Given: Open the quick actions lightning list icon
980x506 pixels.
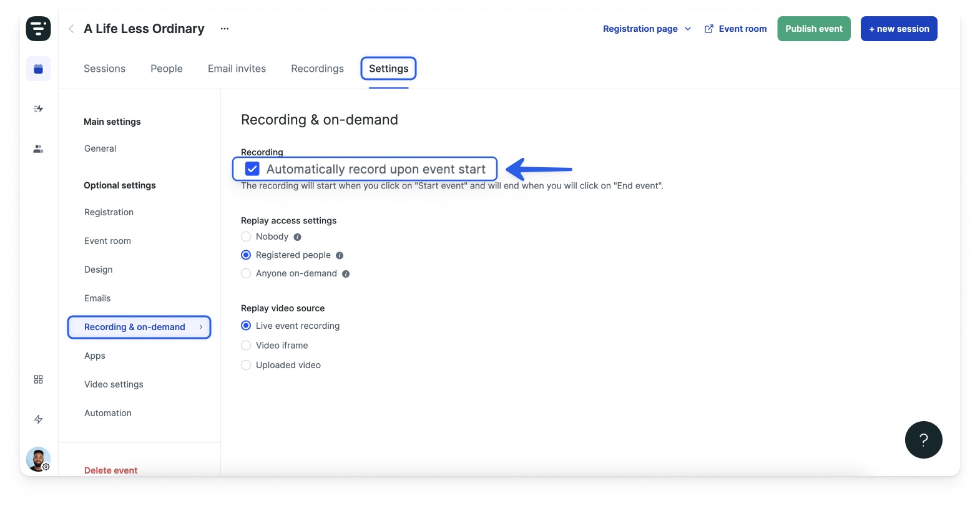Looking at the screenshot, I should (x=38, y=109).
